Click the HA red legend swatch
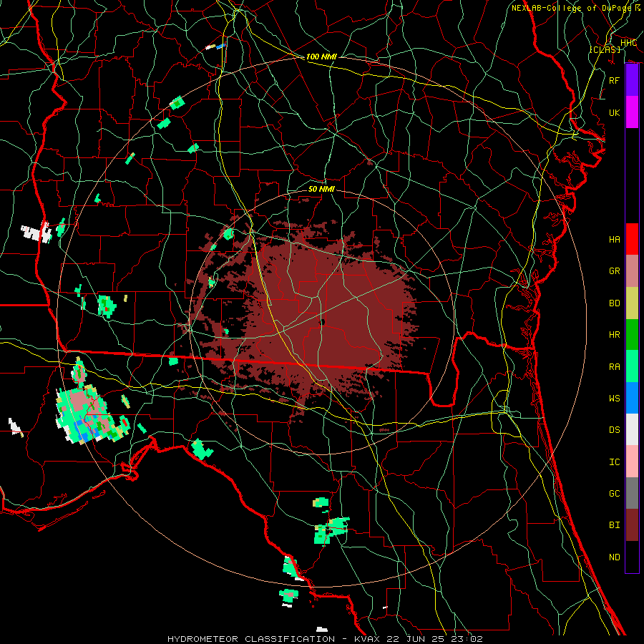This screenshot has height=644, width=644. pyautogui.click(x=632, y=239)
